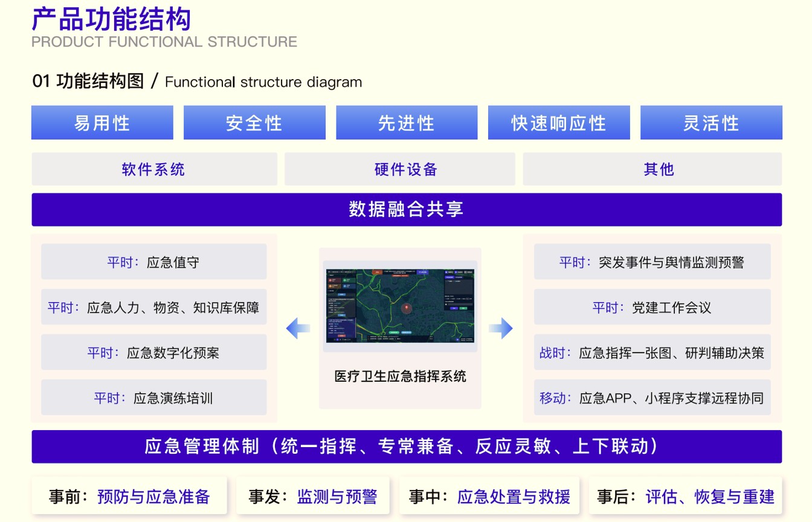Select the 其他 category box

652,169
